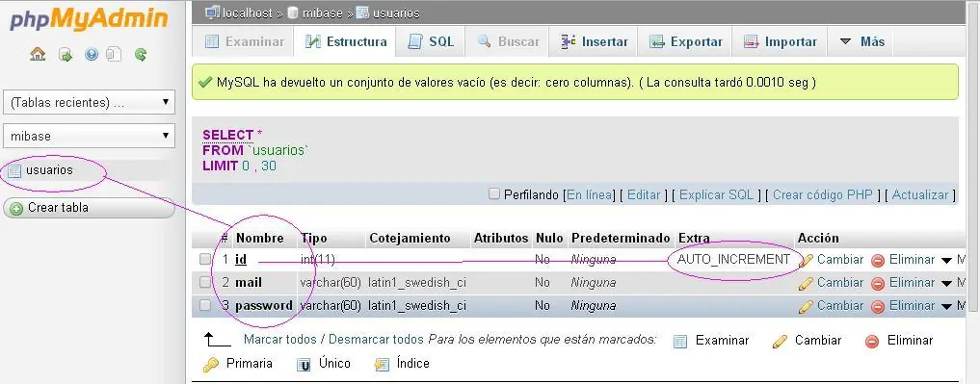Click pencil icon in password row
The image size is (980, 384).
(x=807, y=306)
